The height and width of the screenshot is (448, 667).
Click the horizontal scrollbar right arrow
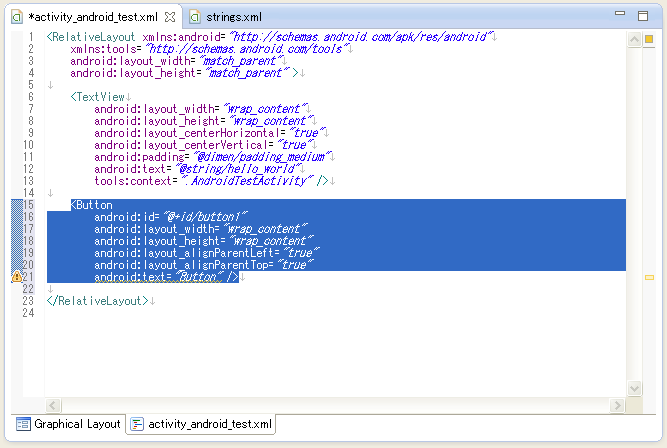(x=619, y=403)
